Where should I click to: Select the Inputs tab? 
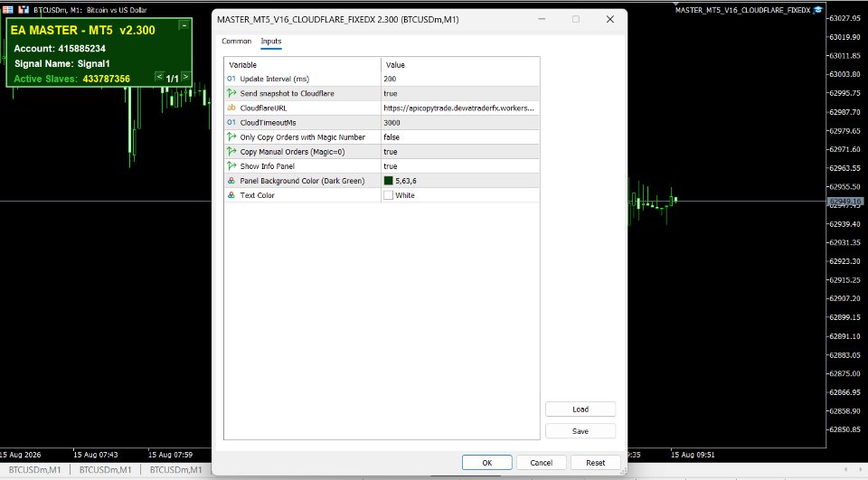click(x=270, y=41)
